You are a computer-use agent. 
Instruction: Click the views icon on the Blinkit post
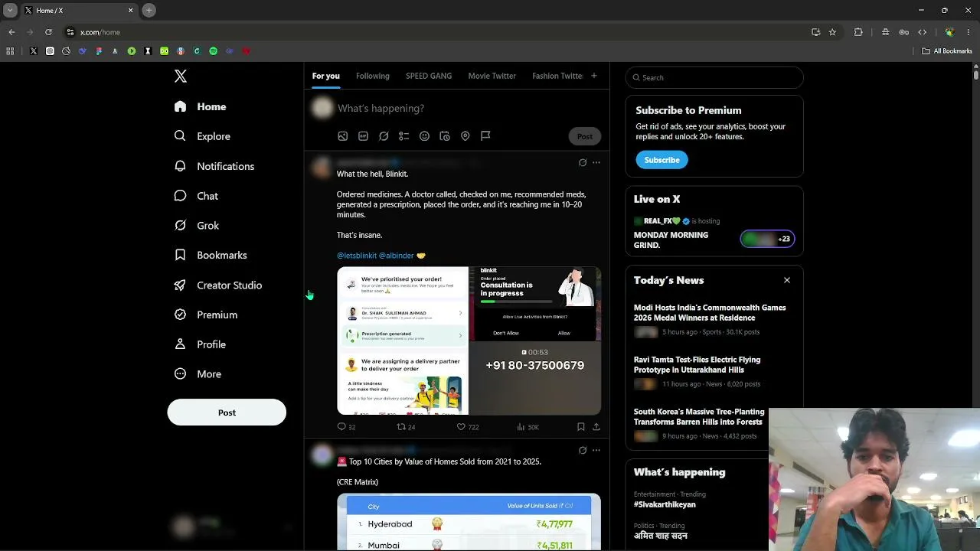click(521, 427)
